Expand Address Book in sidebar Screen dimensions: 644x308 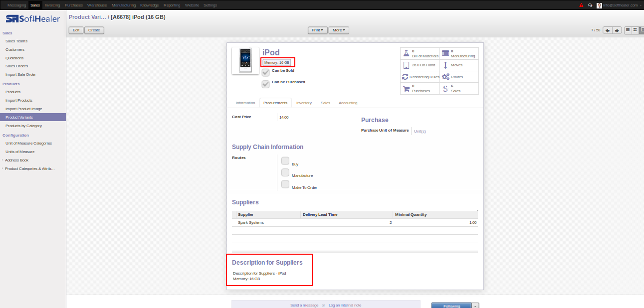click(16, 160)
